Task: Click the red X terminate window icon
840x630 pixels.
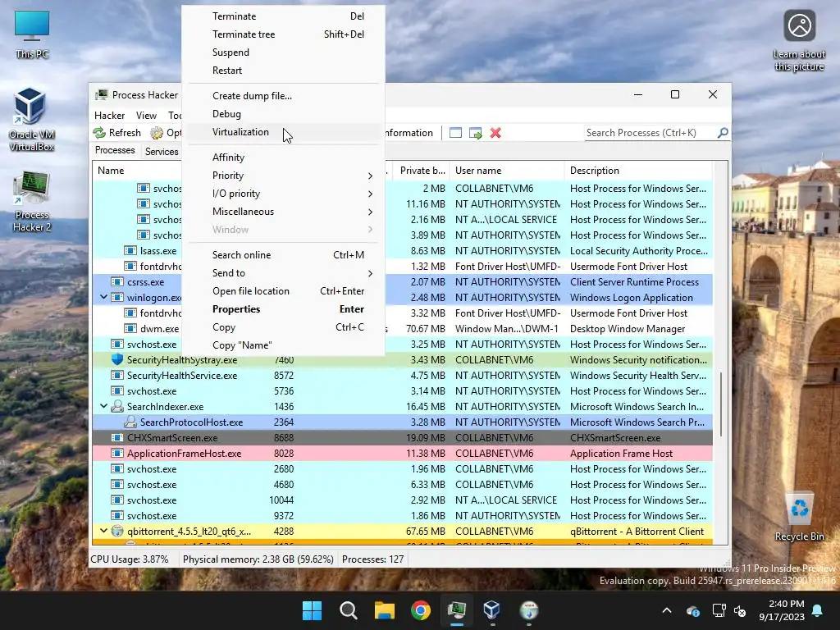Action: point(495,133)
